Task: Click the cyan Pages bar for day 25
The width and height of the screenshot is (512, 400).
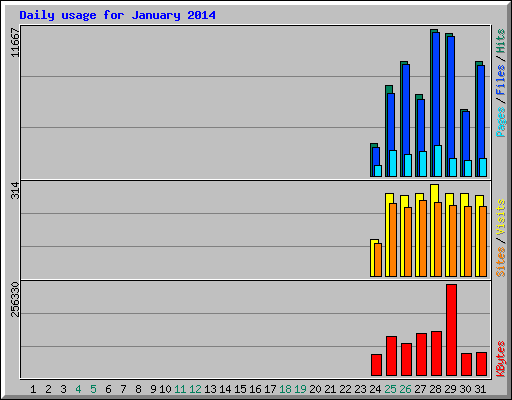Action: 393,163
